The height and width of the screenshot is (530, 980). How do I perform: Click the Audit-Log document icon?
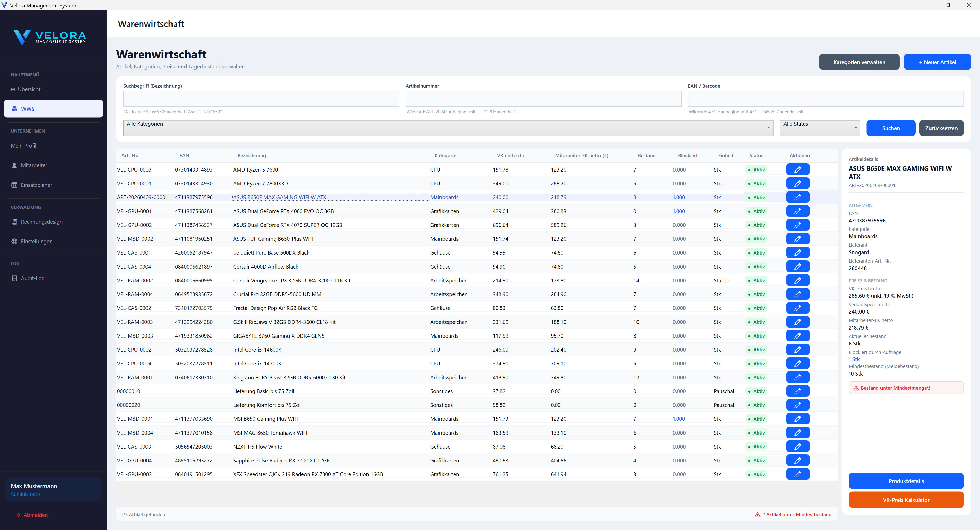(x=15, y=278)
